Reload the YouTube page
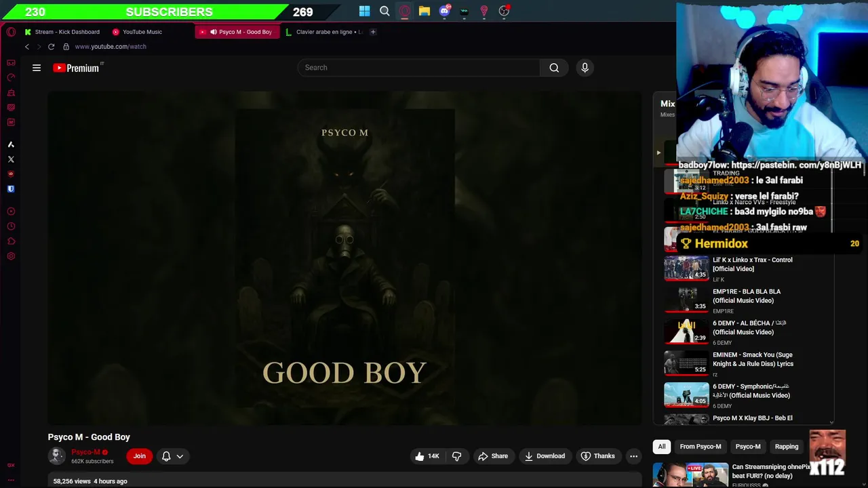This screenshot has height=488, width=868. [51, 47]
